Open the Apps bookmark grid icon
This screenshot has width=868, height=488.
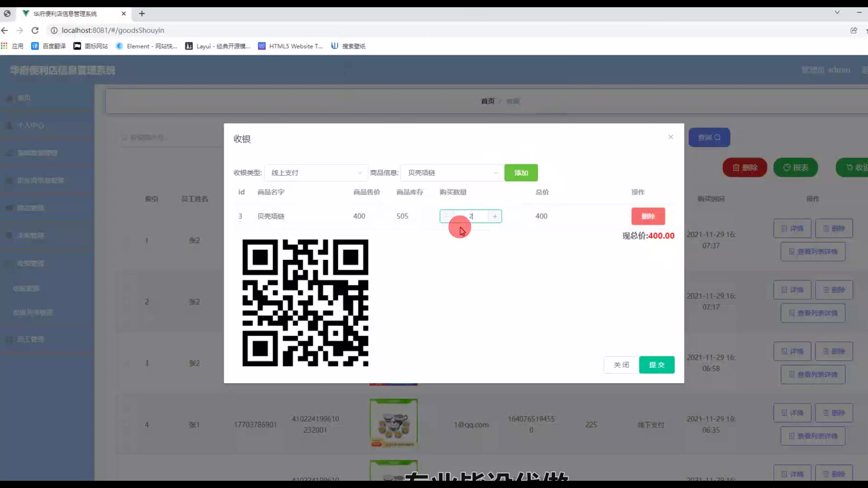[x=5, y=46]
